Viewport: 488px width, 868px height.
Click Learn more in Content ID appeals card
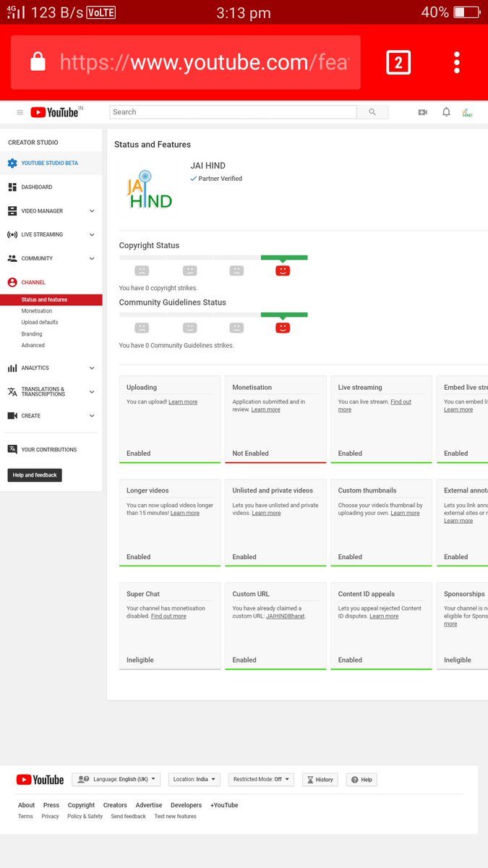[x=384, y=616]
